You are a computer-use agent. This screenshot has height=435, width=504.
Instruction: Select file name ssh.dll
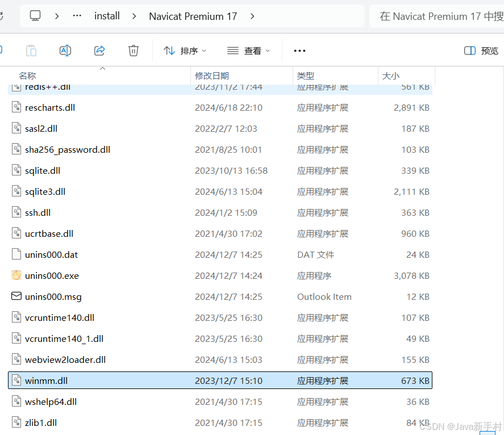coord(38,213)
